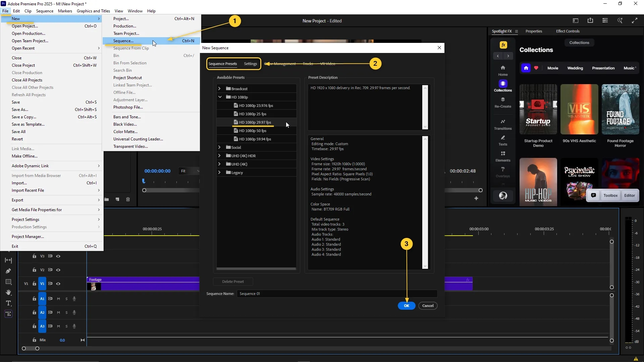This screenshot has width=644, height=362.
Task: Open the Edit menu
Action: click(16, 11)
